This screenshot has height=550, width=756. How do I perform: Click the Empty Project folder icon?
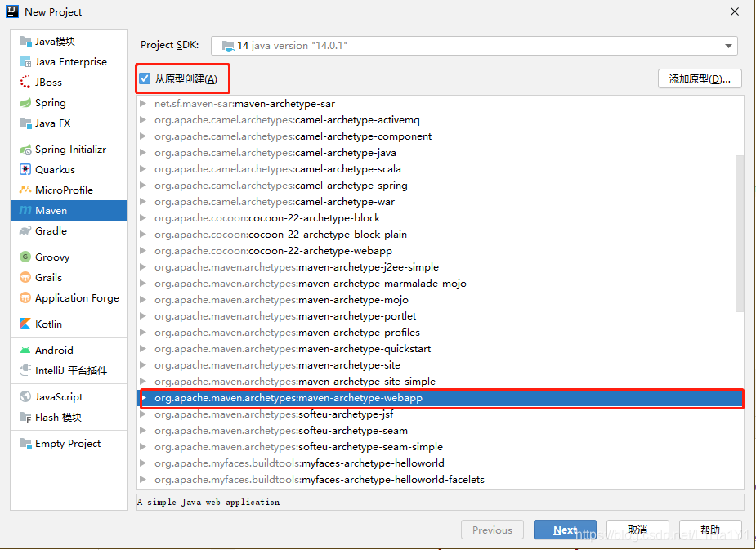(x=25, y=443)
